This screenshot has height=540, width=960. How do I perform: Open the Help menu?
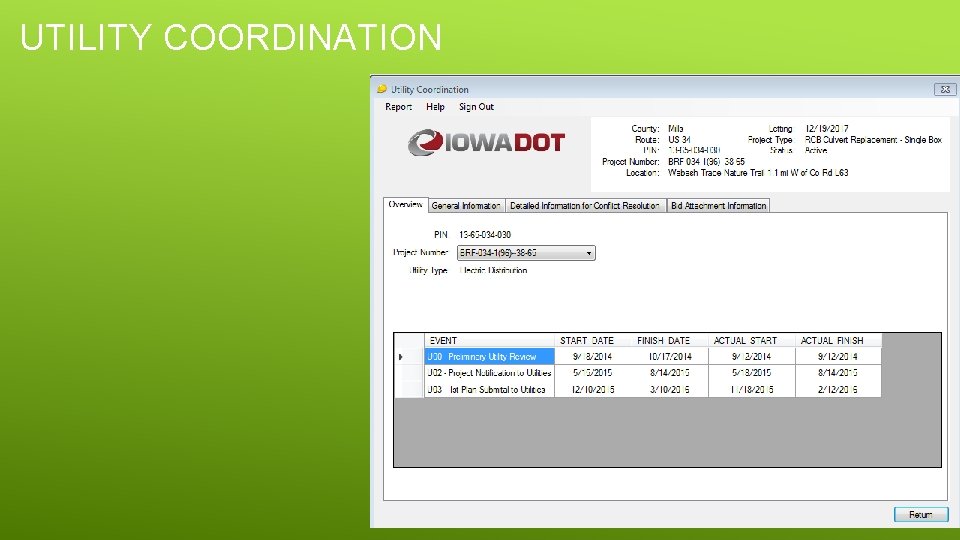pos(435,107)
